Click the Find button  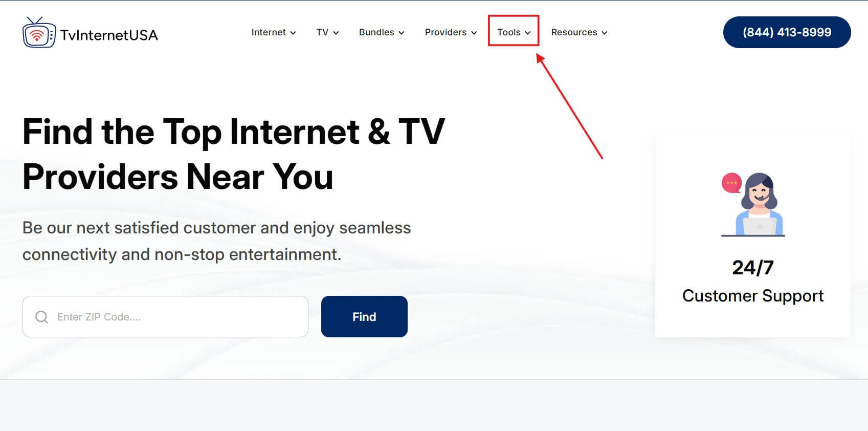click(x=364, y=316)
